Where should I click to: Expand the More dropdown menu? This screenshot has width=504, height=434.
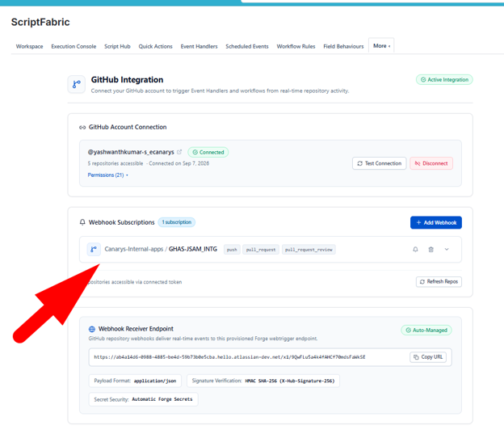(381, 46)
